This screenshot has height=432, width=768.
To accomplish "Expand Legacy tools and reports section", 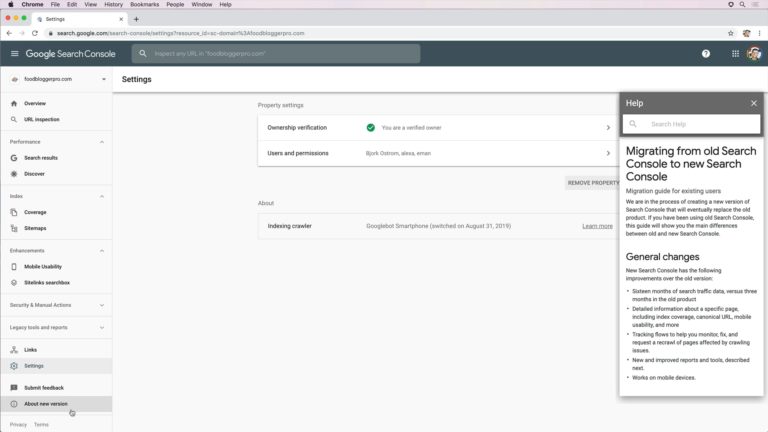I will click(102, 327).
